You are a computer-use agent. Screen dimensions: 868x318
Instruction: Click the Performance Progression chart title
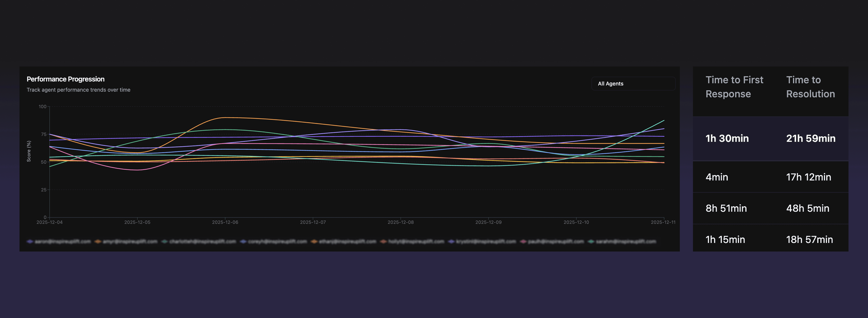point(65,79)
